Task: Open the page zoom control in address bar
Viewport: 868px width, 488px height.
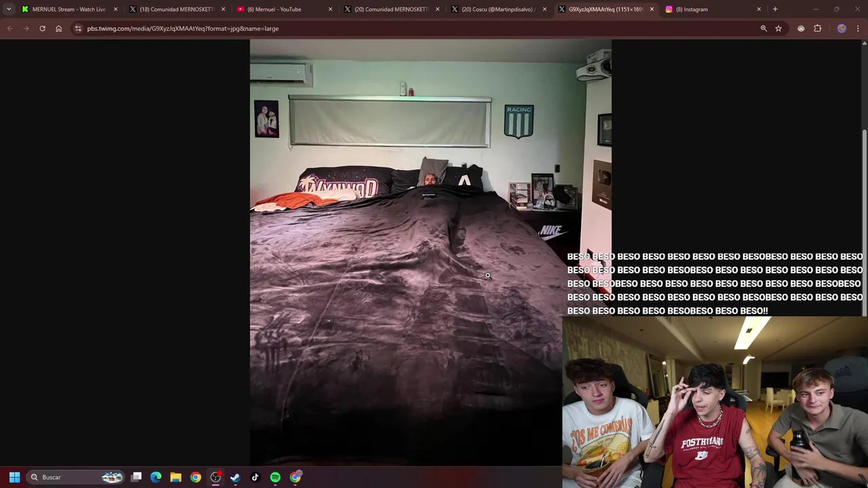Action: (764, 28)
